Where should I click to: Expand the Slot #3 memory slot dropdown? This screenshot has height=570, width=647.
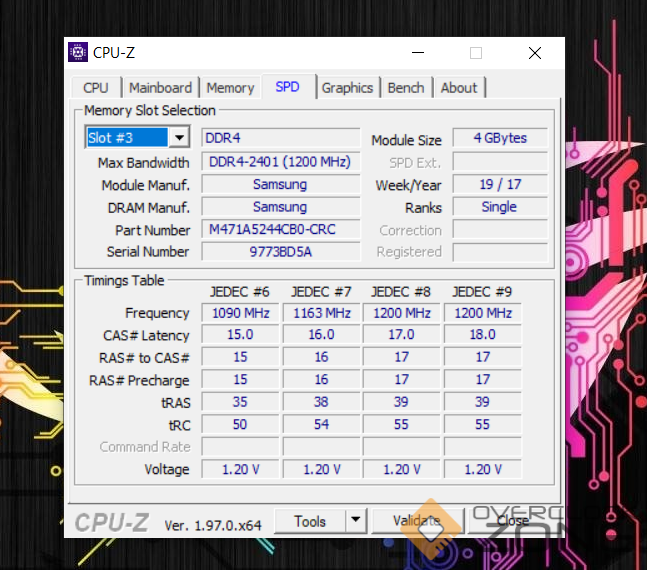(x=179, y=138)
